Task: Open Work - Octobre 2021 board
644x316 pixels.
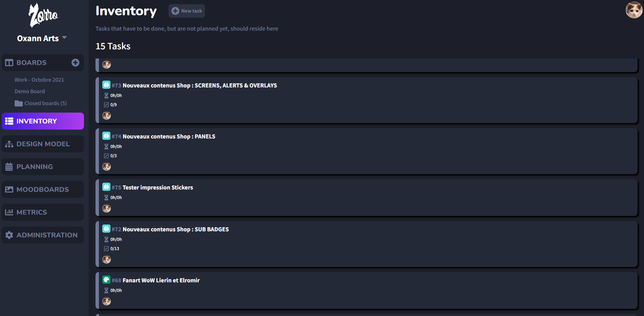Action: tap(39, 80)
